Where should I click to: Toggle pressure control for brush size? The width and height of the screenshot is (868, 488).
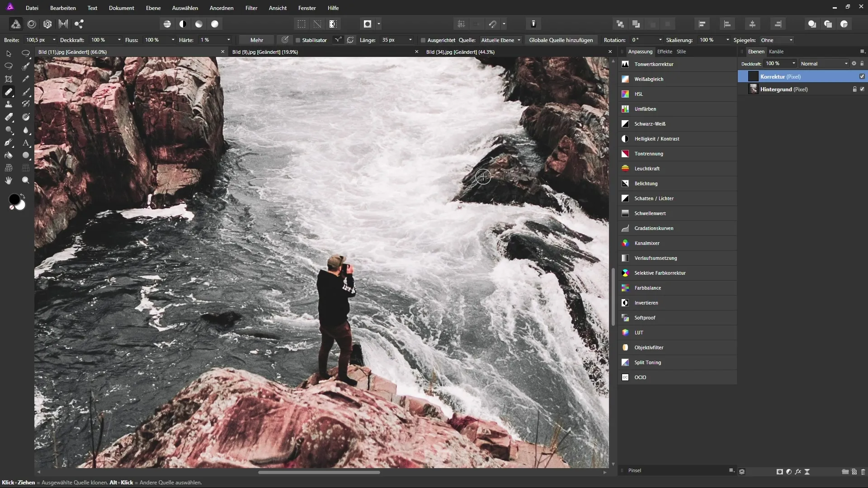[285, 40]
